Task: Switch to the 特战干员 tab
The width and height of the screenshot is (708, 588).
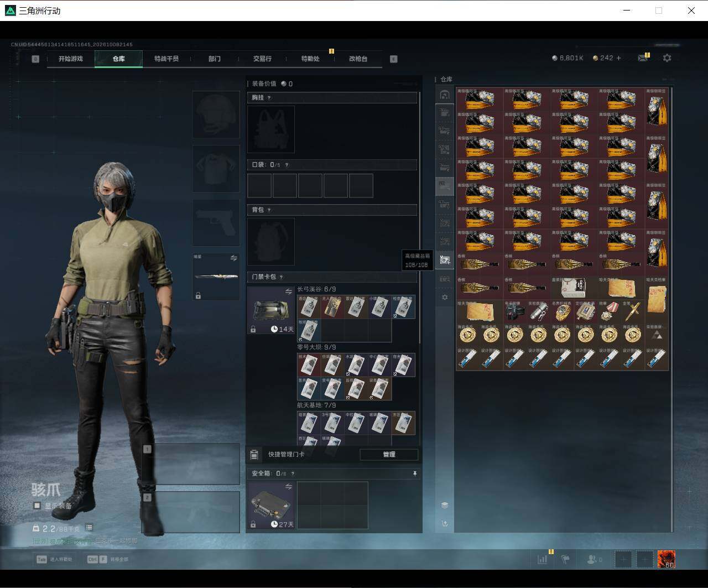Action: (166, 59)
